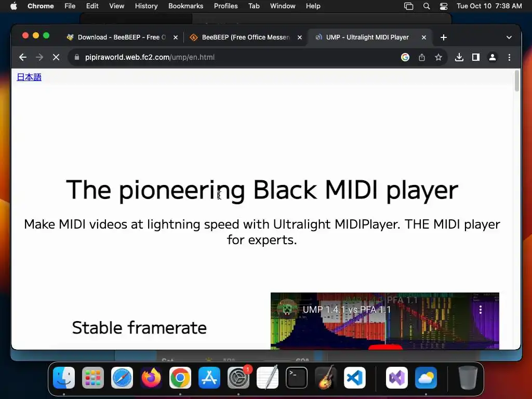The image size is (532, 399).
Task: Switch to Download - BeeBEEP tab
Action: (x=122, y=37)
